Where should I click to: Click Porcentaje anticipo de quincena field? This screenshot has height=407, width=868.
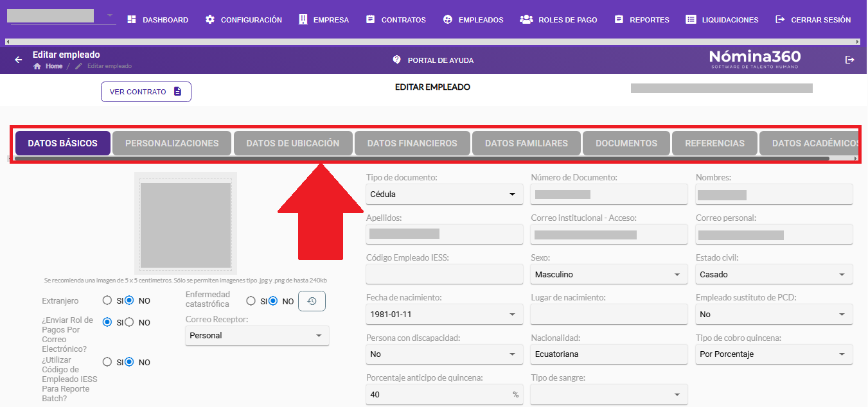pos(445,394)
